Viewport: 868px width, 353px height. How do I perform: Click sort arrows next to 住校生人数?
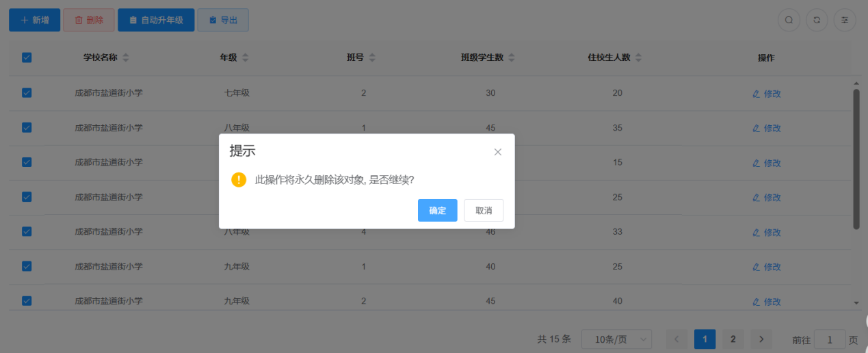point(638,58)
